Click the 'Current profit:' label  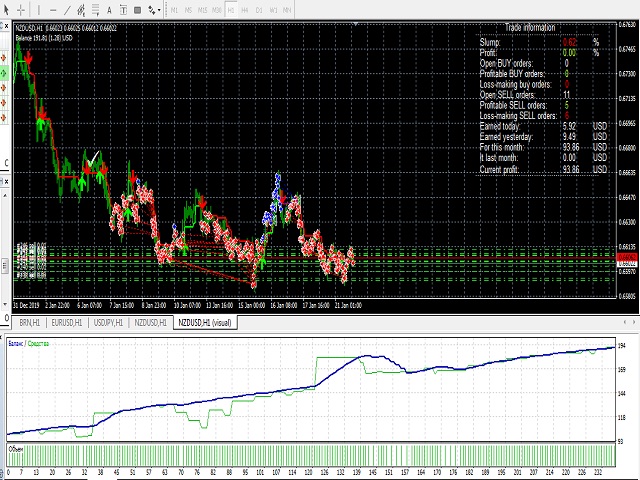tap(500, 169)
